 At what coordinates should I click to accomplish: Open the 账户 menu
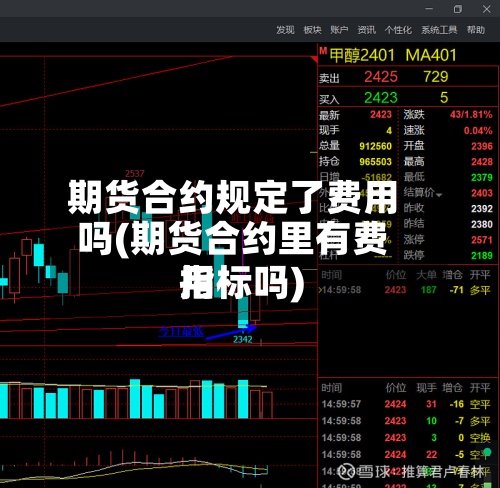click(x=339, y=30)
